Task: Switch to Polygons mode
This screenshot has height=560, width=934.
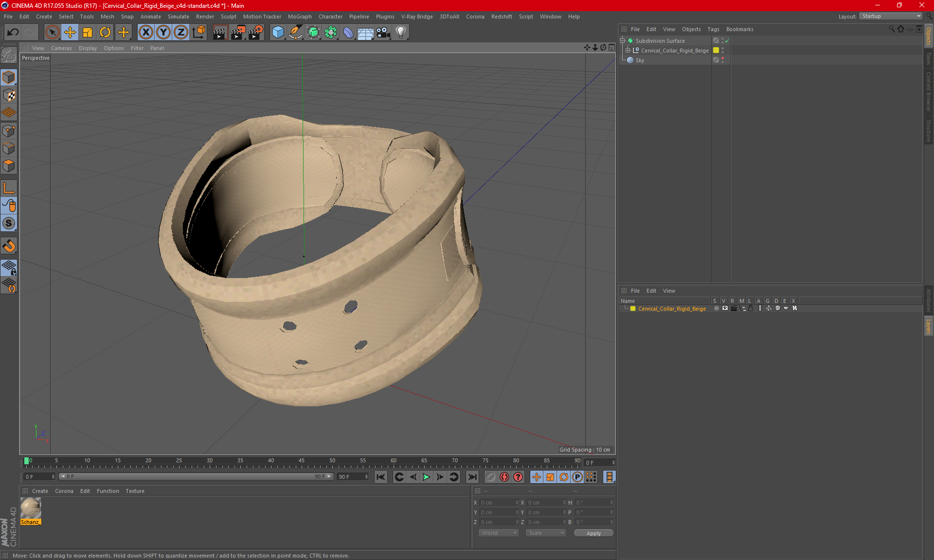Action: coord(9,166)
